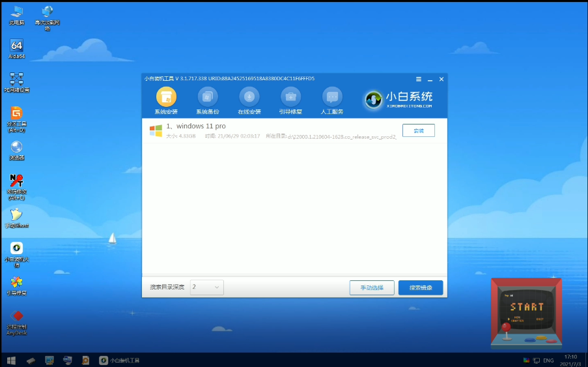Open the Windows Start button on the taskbar
This screenshot has width=588, height=367.
(x=11, y=360)
